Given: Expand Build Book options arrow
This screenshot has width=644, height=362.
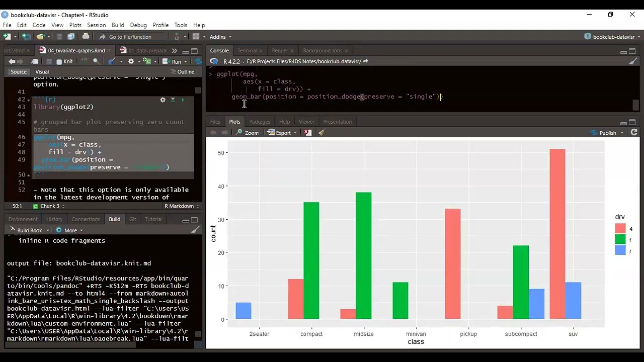Looking at the screenshot, I should [x=48, y=230].
